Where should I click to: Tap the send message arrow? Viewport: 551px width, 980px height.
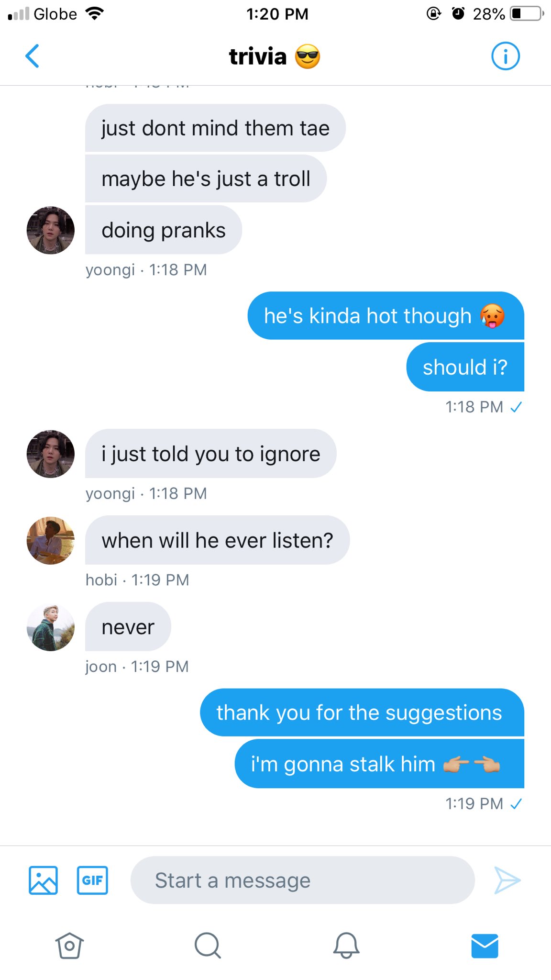(507, 880)
